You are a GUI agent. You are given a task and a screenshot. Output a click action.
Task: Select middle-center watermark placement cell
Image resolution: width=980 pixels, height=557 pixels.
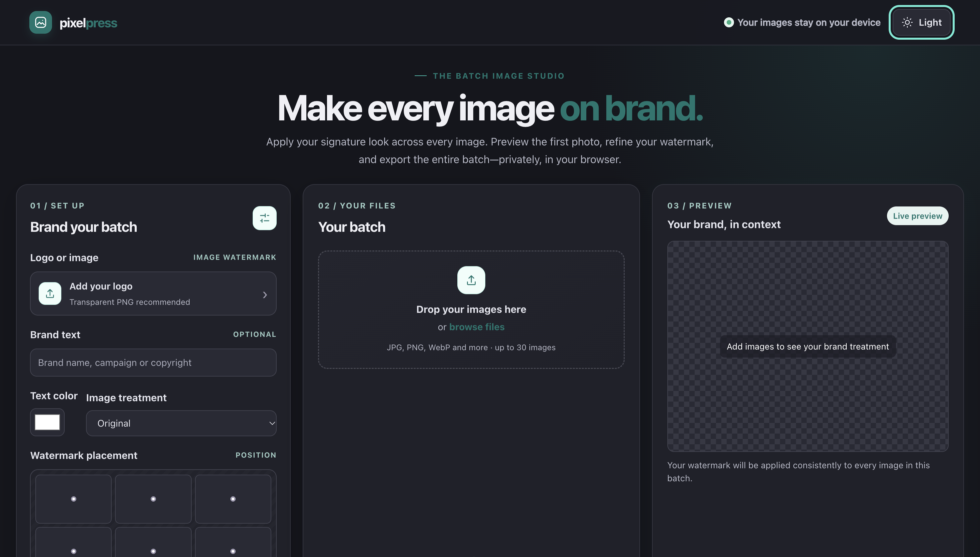[x=153, y=542]
